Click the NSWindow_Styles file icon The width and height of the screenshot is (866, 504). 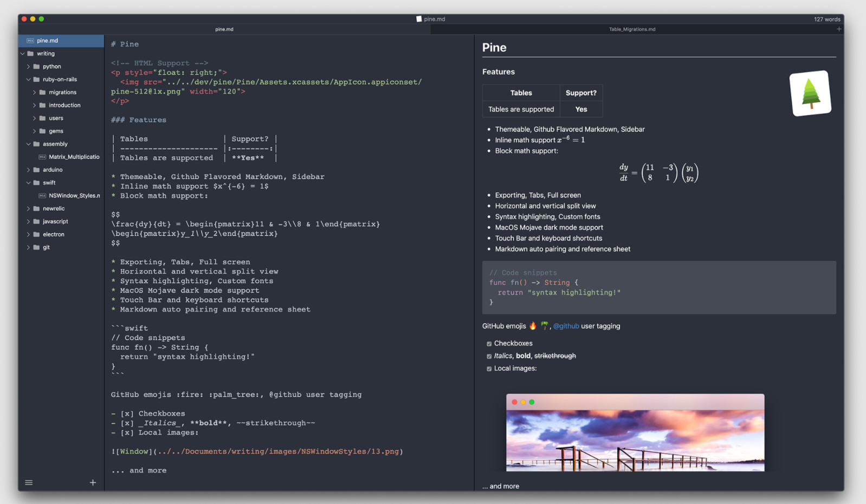[x=42, y=196]
